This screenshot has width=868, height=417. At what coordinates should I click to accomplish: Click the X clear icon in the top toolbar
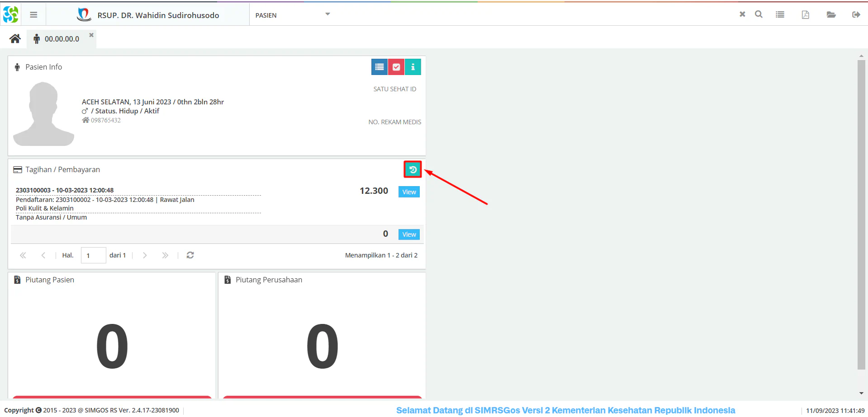pyautogui.click(x=742, y=14)
